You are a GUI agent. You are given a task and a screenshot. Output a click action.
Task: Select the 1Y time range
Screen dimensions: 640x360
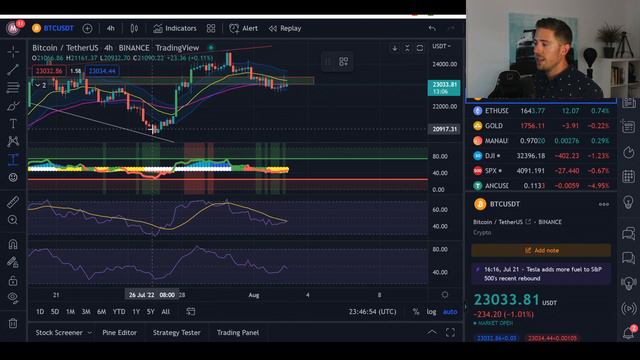(136, 311)
